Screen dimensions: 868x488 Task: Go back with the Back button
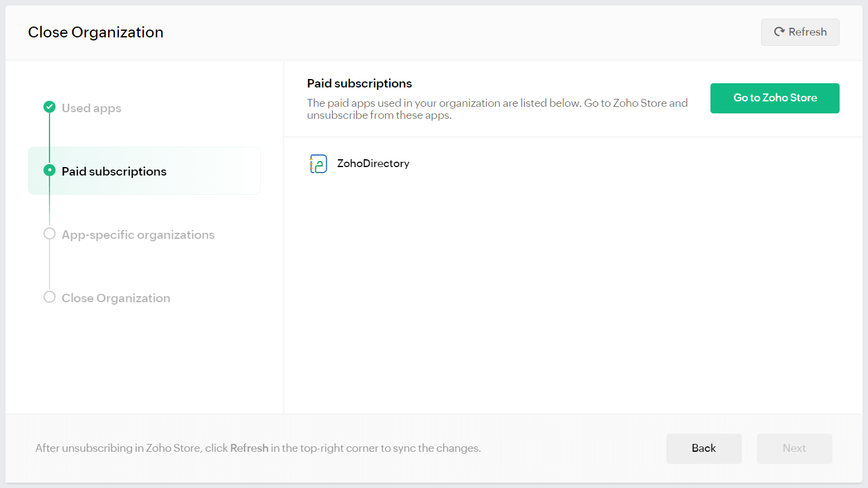pos(704,448)
